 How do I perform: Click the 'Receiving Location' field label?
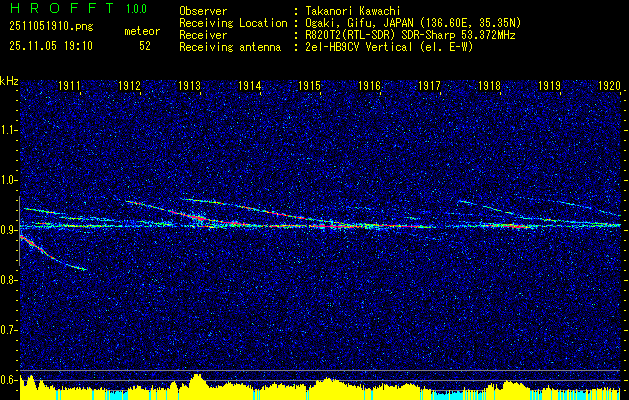[233, 23]
